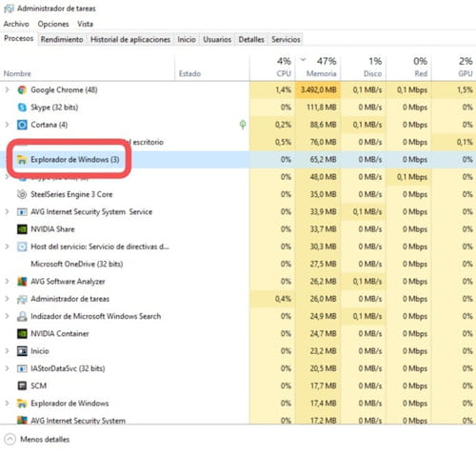Screen dimensions: 476x454
Task: Click the Menos detalles button
Action: (37, 440)
